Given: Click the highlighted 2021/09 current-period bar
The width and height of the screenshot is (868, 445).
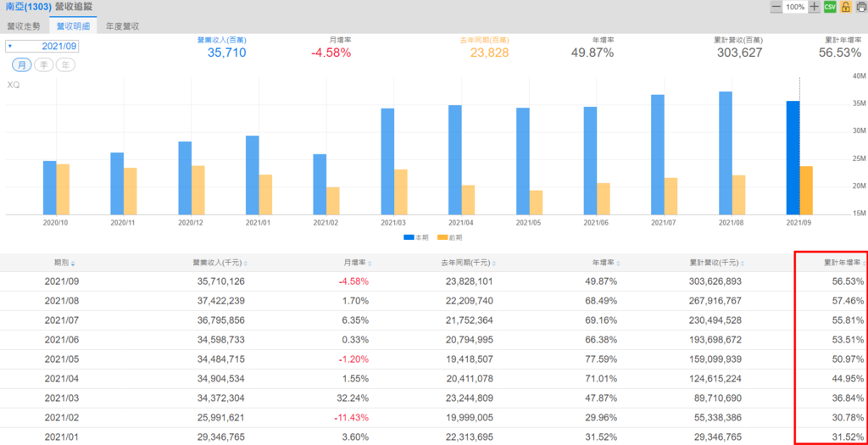Looking at the screenshot, I should (x=793, y=158).
